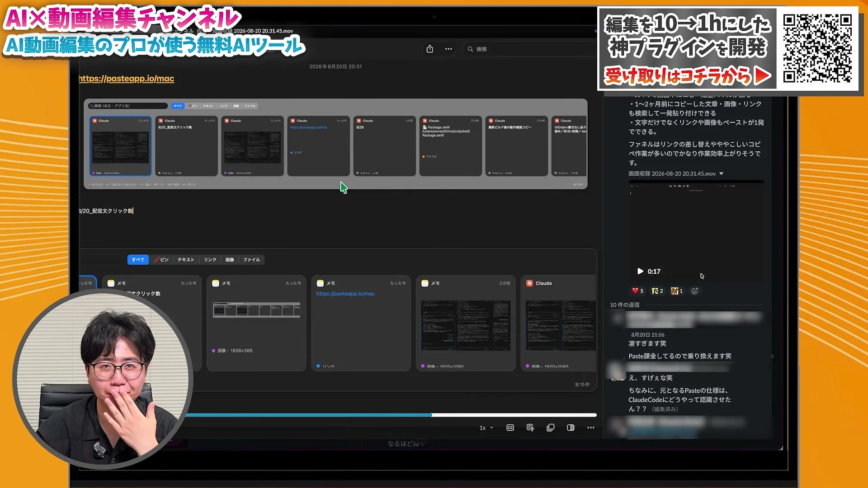The width and height of the screenshot is (868, 488).
Task: Click the 8/20_配信文クリック数 text in the note
Action: coord(106,211)
